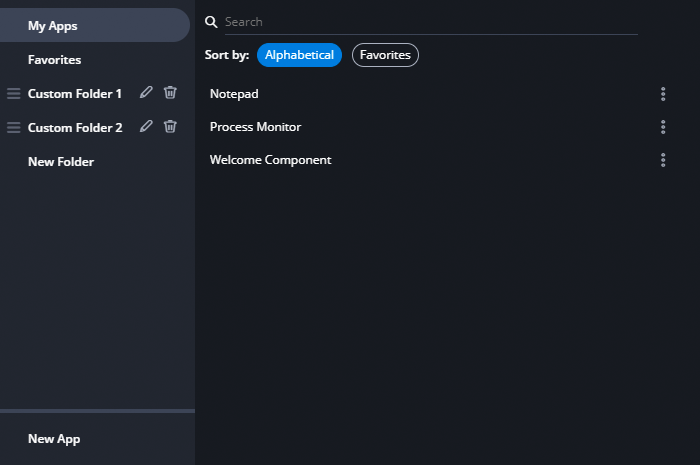Launch Notepad from the app list
Image resolution: width=700 pixels, height=465 pixels.
(234, 94)
